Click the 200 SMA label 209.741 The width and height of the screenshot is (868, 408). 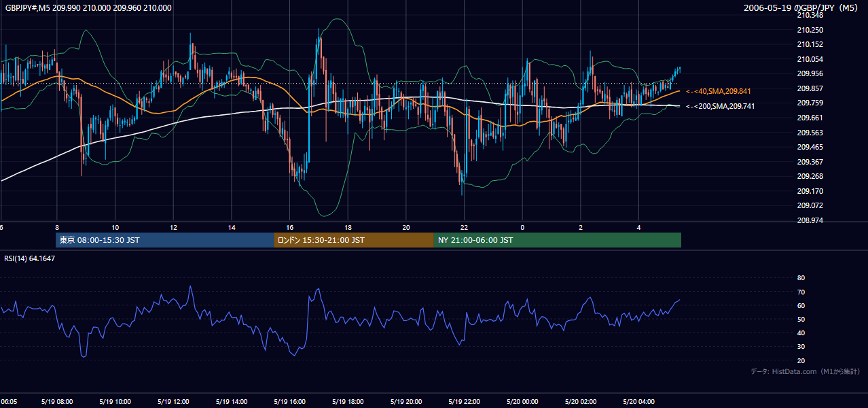tap(720, 106)
